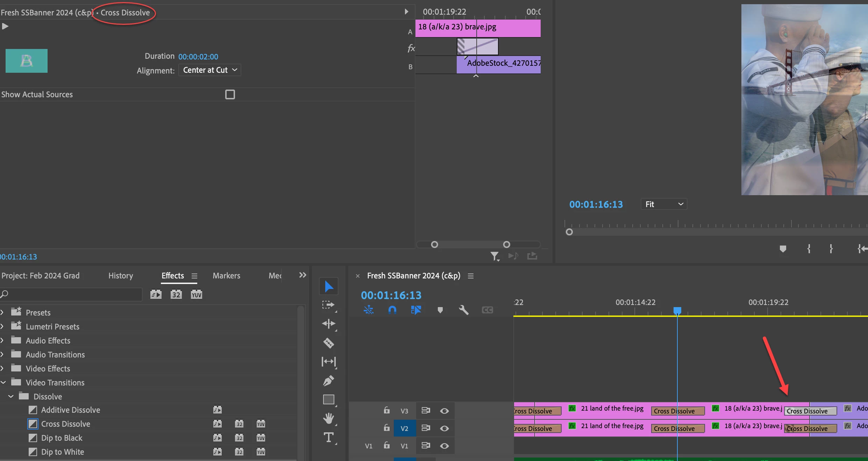Select the Pen tool
868x461 pixels.
click(328, 381)
